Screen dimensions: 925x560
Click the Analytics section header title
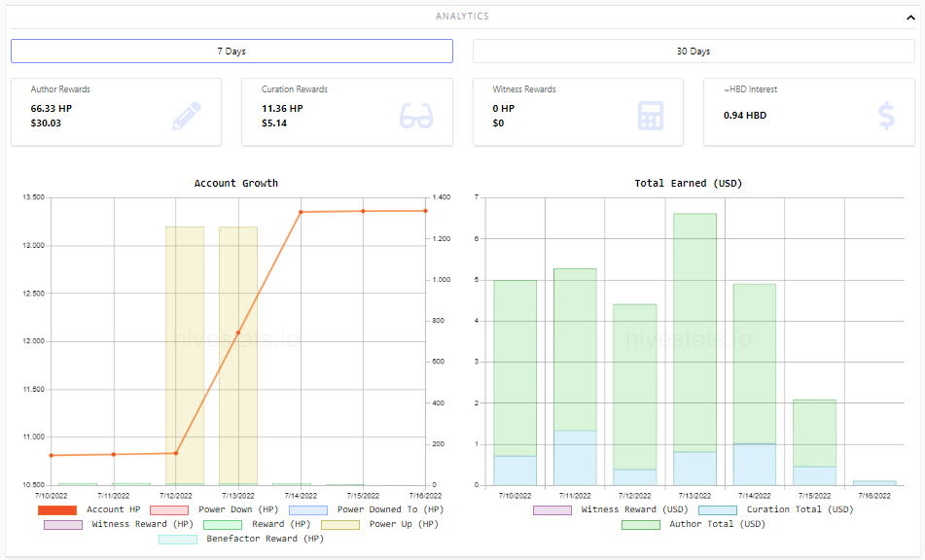[x=463, y=17]
